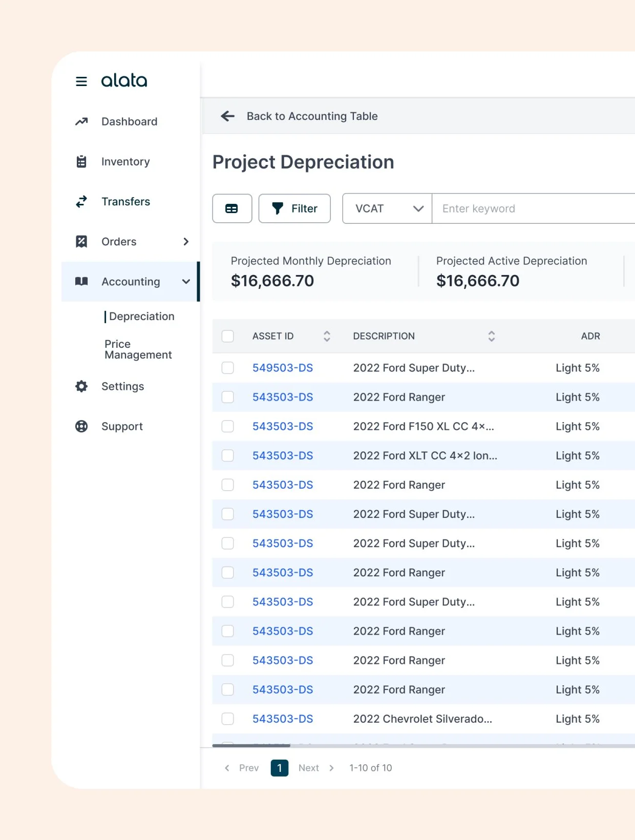Click the Inventory clipboard icon
This screenshot has width=635, height=840.
(81, 161)
